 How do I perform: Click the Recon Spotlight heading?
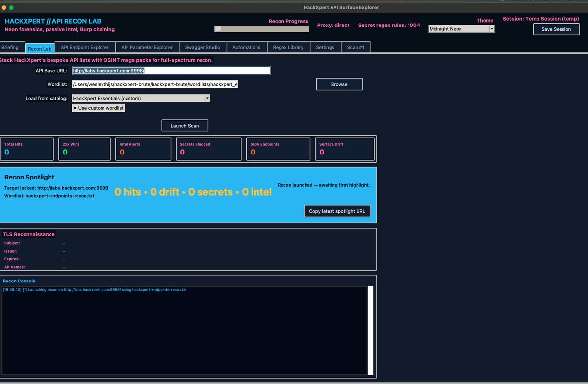click(x=29, y=177)
